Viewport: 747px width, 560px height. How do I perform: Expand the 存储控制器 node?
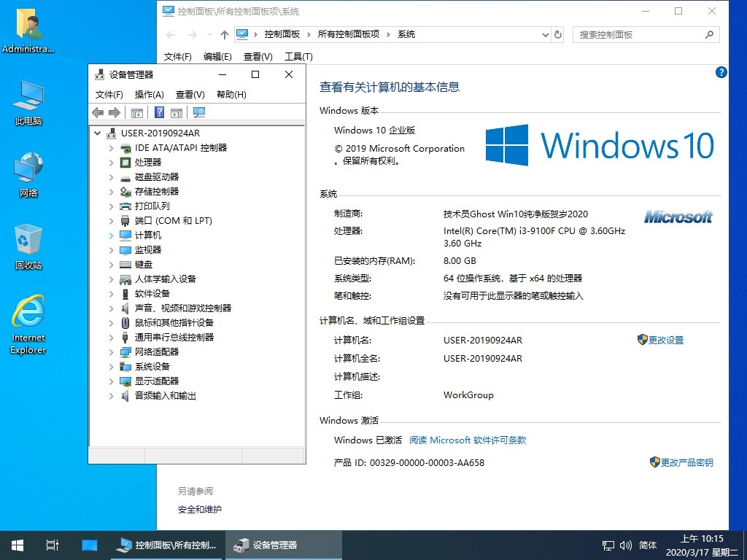[x=111, y=192]
